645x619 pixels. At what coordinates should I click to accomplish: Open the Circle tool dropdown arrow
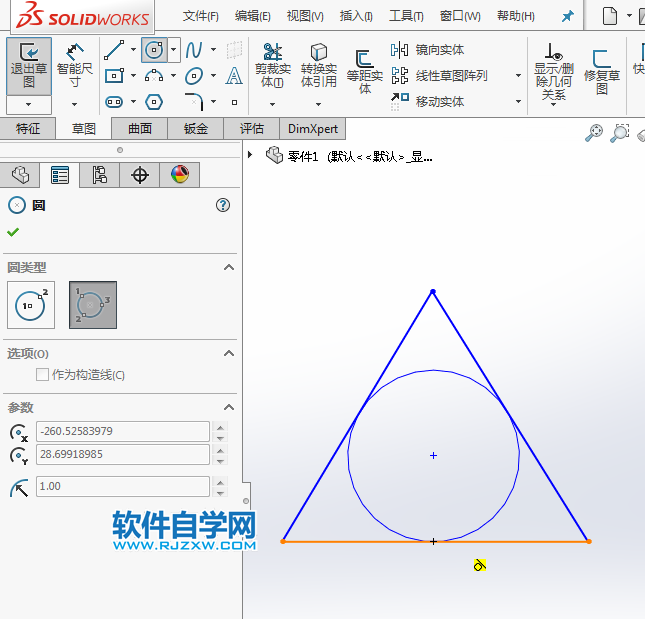(x=174, y=50)
